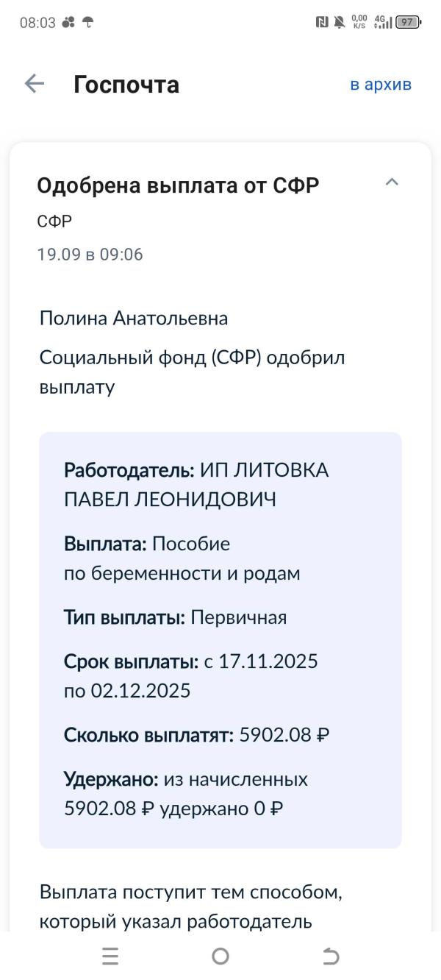This screenshot has width=441, height=980.
Task: Tap the sender name СФР
Action: point(54,221)
